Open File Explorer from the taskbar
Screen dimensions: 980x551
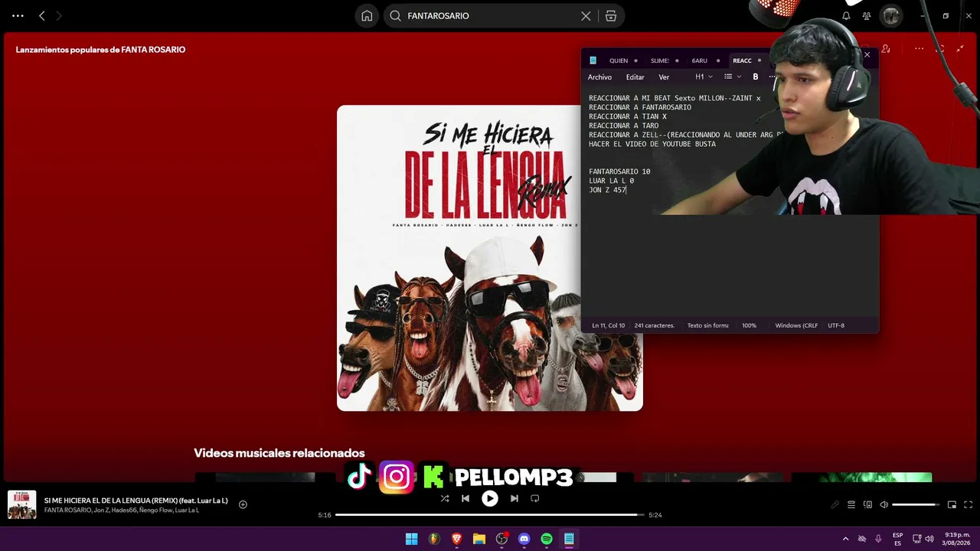click(479, 539)
